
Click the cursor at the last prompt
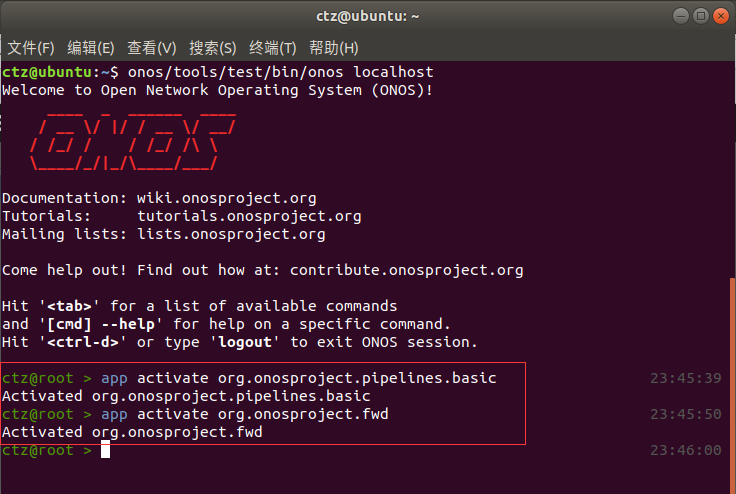(105, 451)
